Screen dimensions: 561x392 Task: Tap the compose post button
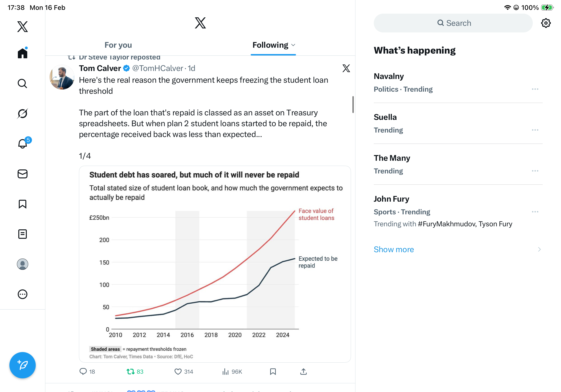[x=23, y=365]
